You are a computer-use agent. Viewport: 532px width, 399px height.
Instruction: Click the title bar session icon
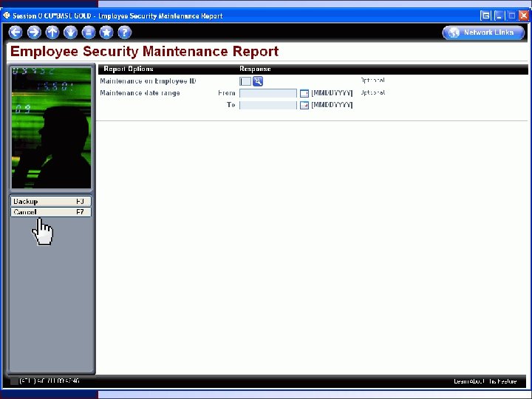pos(7,16)
